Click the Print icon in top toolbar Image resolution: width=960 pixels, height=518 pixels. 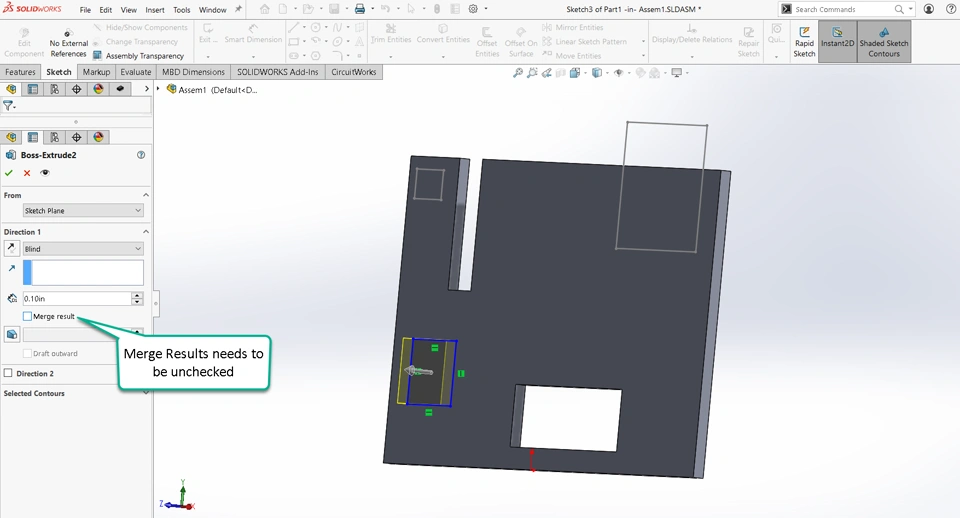click(360, 9)
